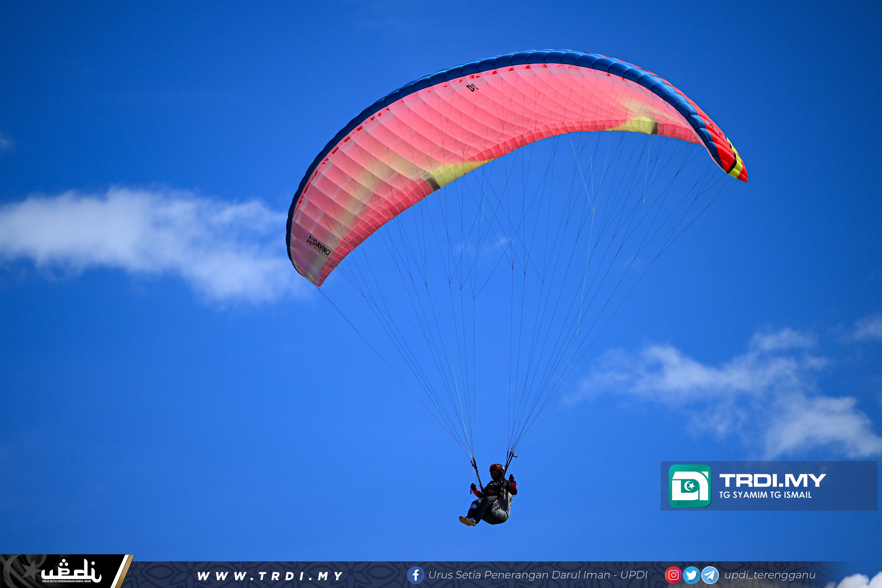Click the Facebook icon in bottom bar

(x=416, y=575)
